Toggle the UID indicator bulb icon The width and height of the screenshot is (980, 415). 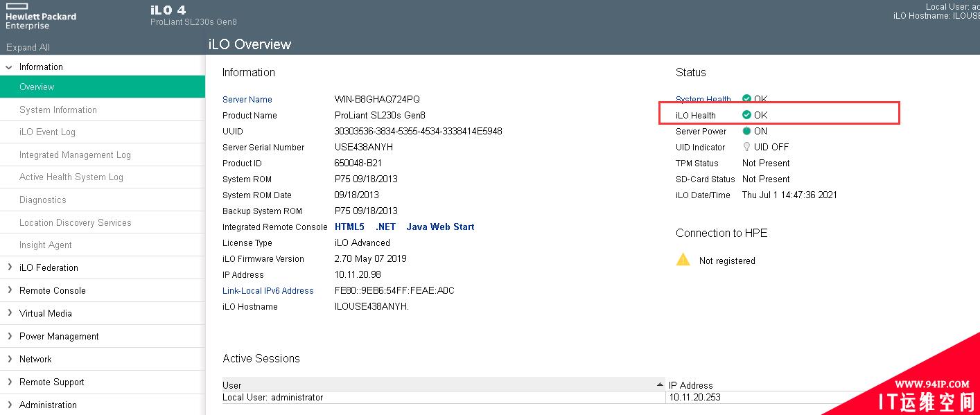click(x=746, y=147)
